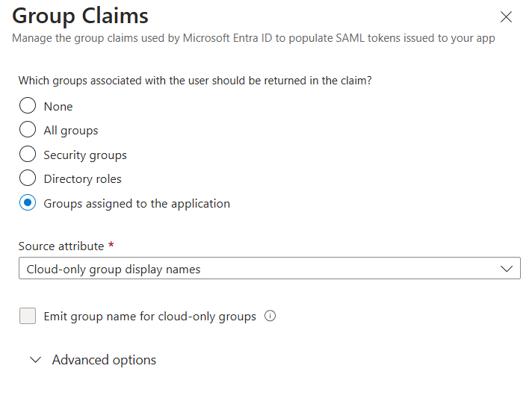Click the 'All groups' label text

tap(70, 131)
